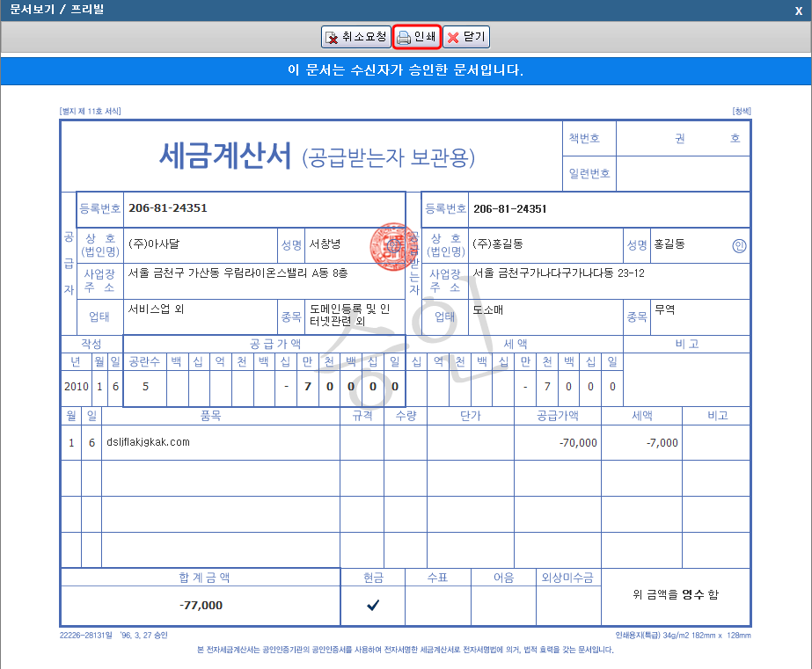Viewport: 812px width, 669px height.
Task: Click the empty cell under 외상미수금
Action: coord(569,605)
